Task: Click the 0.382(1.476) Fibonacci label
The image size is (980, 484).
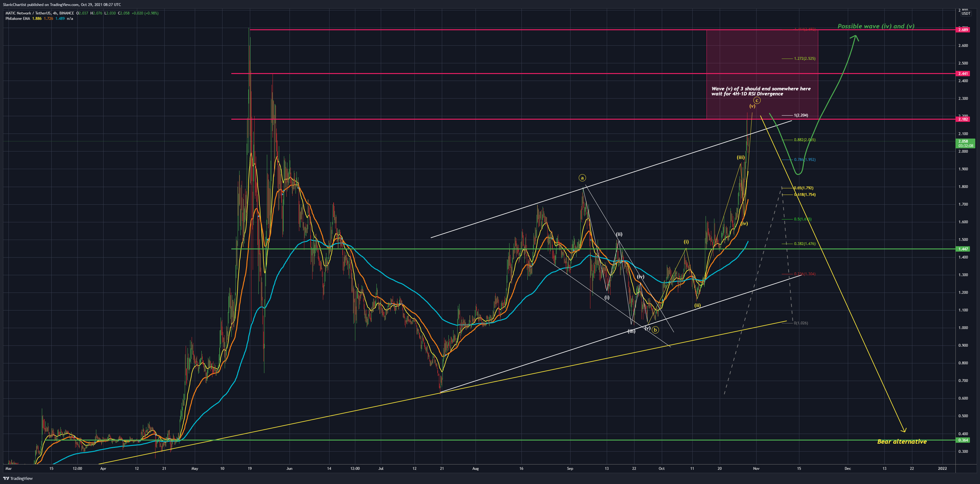Action: click(805, 244)
